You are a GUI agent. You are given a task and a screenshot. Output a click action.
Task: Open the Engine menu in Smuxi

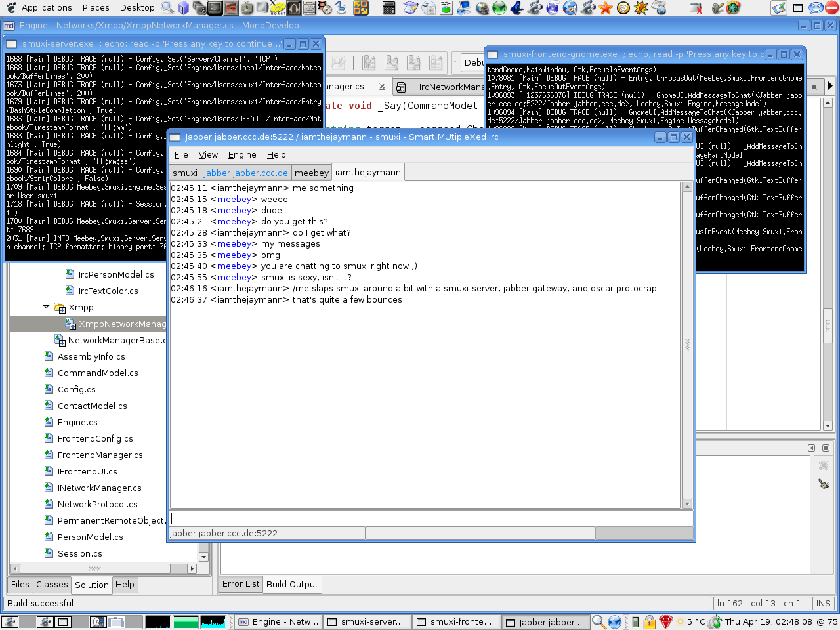click(x=242, y=155)
